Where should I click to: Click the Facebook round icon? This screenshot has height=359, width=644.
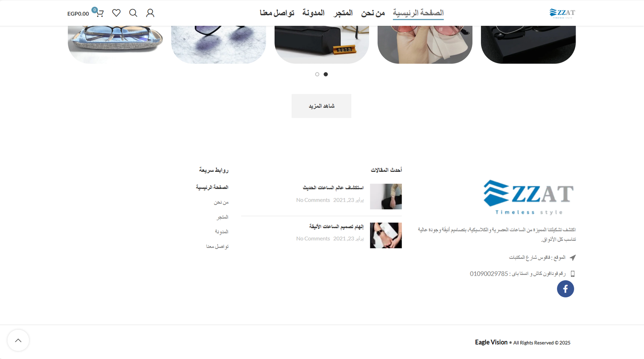(565, 289)
